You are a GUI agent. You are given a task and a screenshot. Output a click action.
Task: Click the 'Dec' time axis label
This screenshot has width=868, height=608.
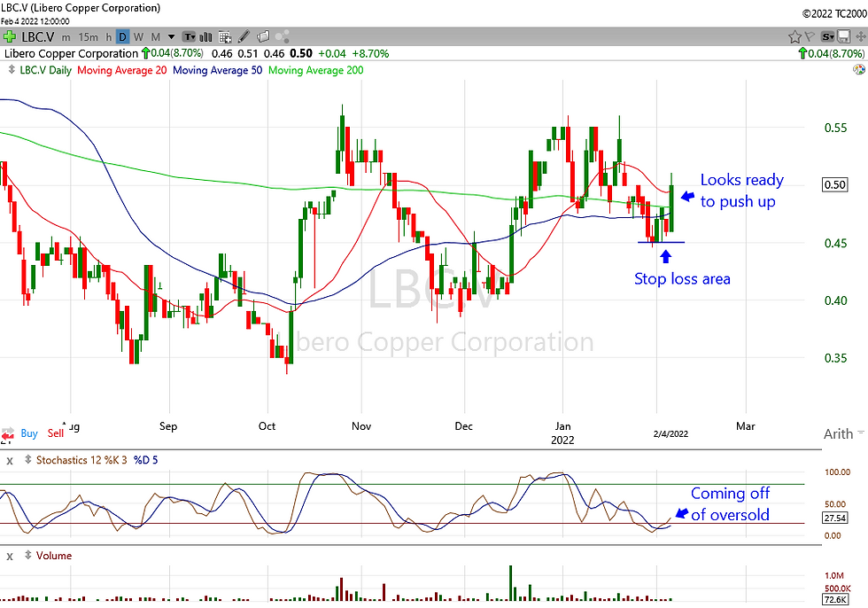pos(464,426)
